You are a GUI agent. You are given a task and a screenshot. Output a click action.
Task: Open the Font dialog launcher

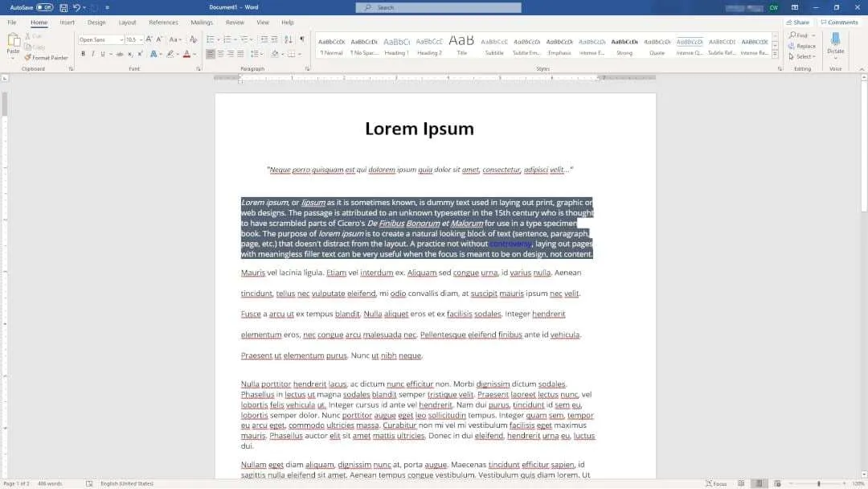click(x=199, y=69)
